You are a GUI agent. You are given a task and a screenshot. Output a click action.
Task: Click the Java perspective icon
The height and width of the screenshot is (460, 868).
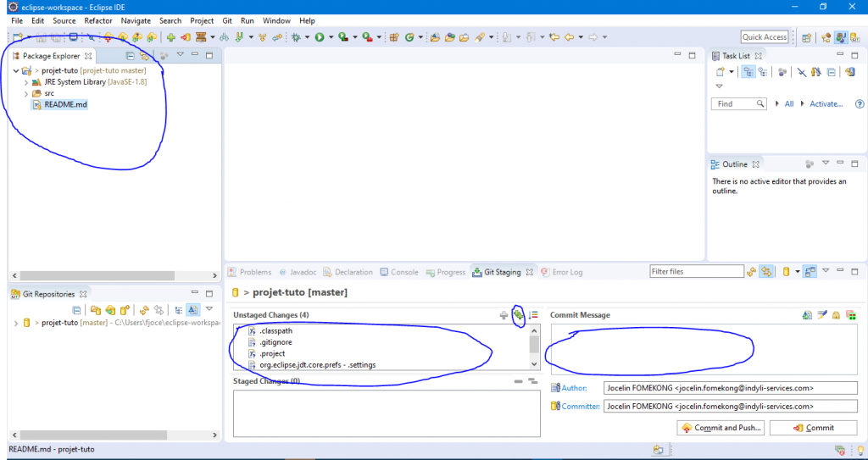(841, 37)
